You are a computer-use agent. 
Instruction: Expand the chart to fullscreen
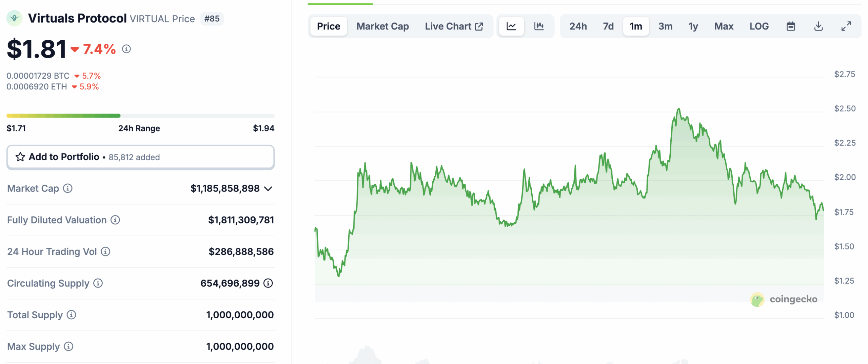(x=847, y=26)
